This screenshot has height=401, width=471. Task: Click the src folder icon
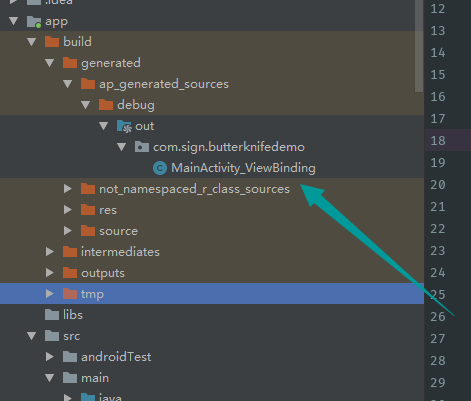(x=52, y=336)
